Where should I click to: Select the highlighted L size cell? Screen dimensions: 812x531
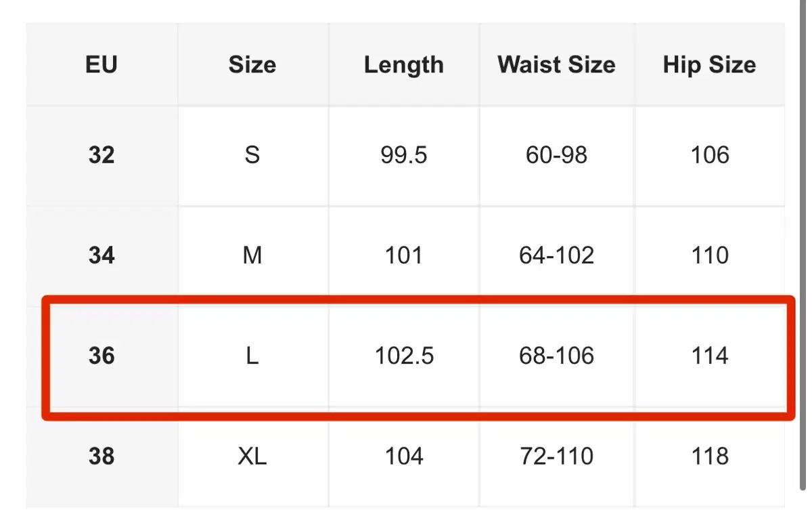click(252, 356)
